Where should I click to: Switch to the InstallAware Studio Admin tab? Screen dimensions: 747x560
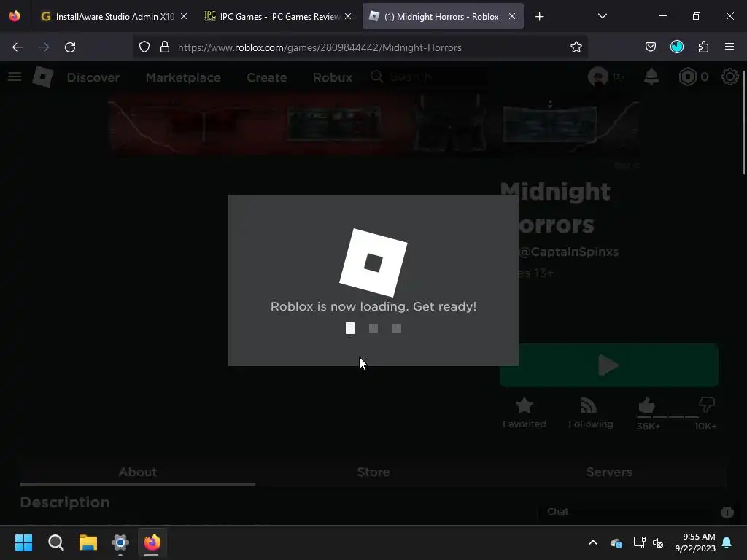coord(109,16)
